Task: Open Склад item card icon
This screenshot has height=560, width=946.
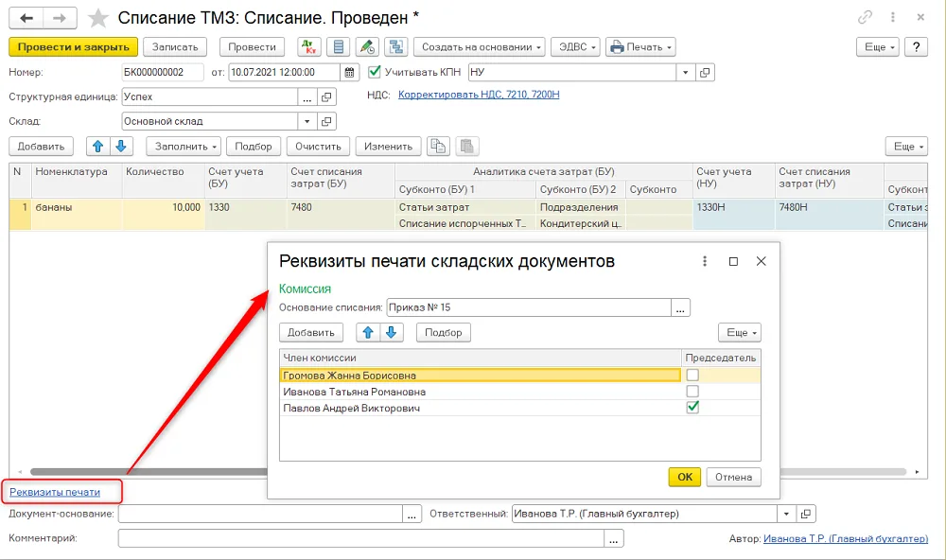Action: point(326,121)
